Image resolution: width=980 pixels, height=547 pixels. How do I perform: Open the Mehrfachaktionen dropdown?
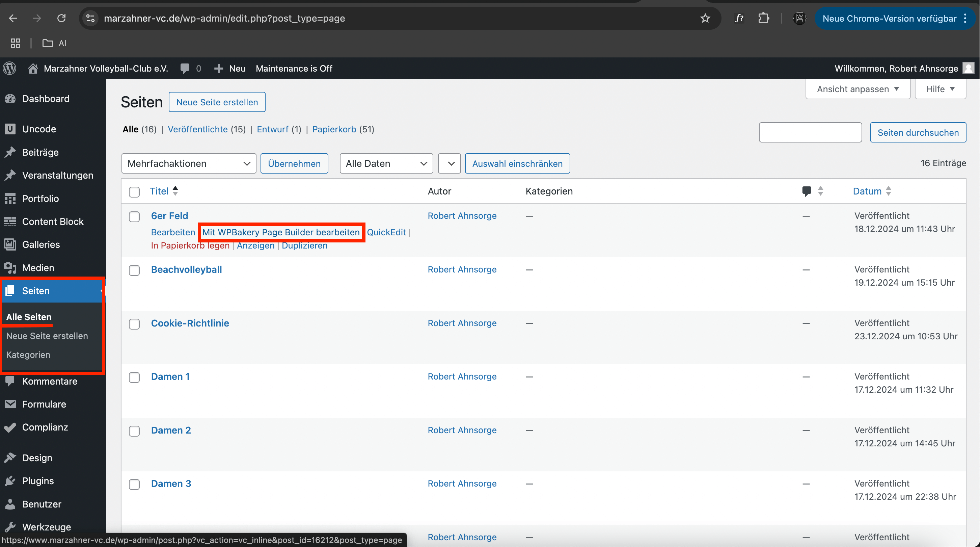point(189,164)
